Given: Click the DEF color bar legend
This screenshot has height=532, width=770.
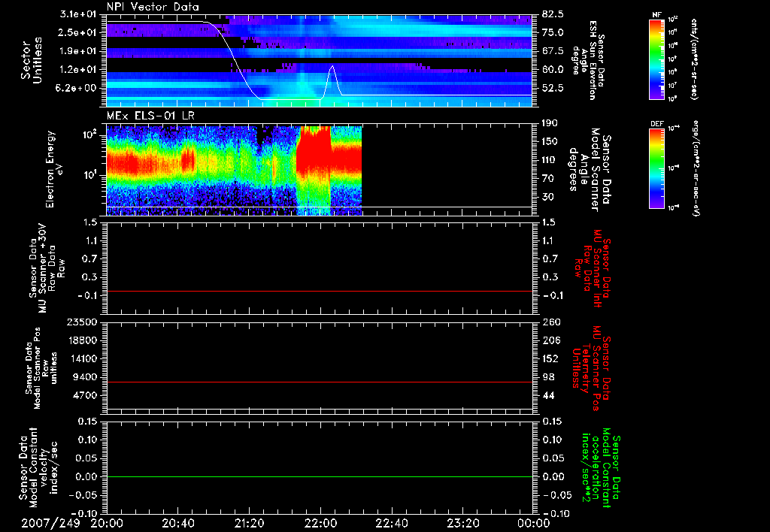Looking at the screenshot, I should (656, 168).
